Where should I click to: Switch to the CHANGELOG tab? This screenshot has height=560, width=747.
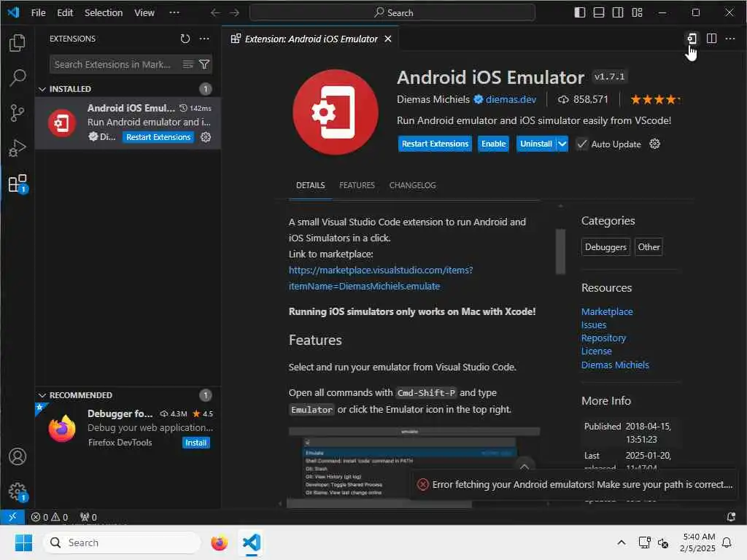coord(413,185)
